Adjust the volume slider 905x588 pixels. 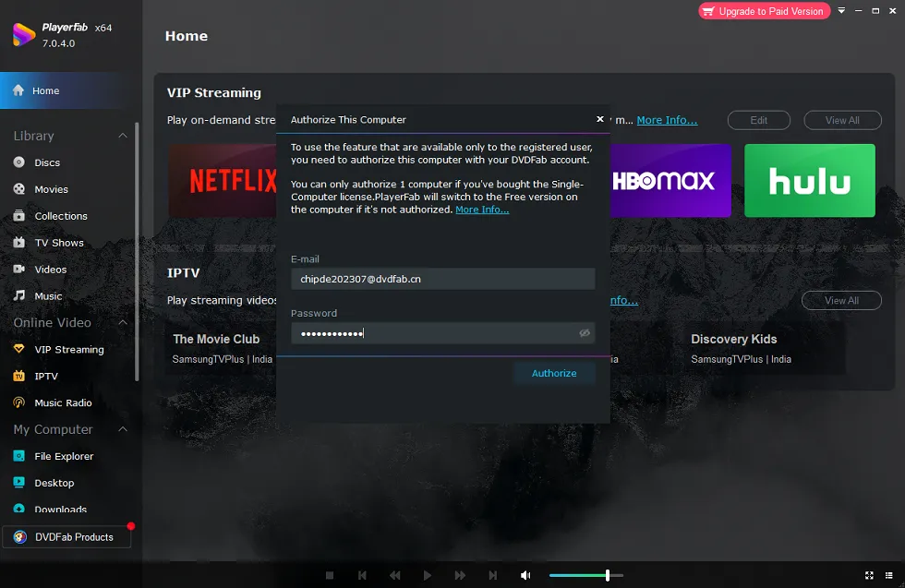click(607, 575)
